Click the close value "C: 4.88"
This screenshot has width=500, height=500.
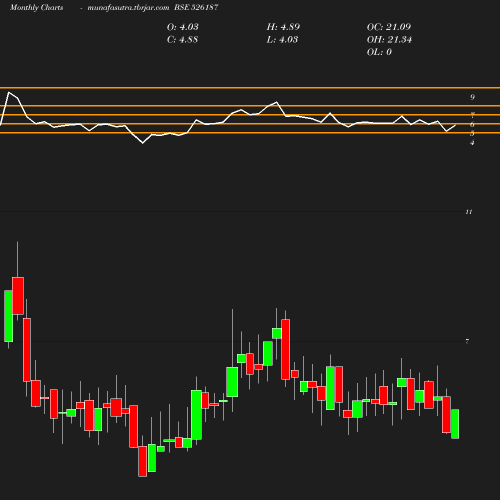182,39
